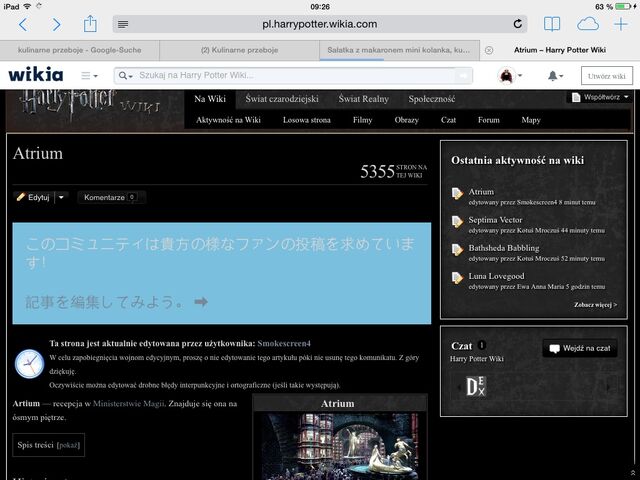Click edit icon beside Luna Lovegood

pos(457,278)
